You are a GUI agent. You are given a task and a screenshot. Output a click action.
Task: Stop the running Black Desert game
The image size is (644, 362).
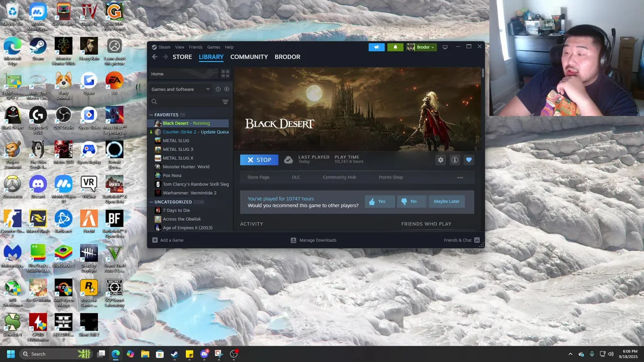click(x=259, y=160)
